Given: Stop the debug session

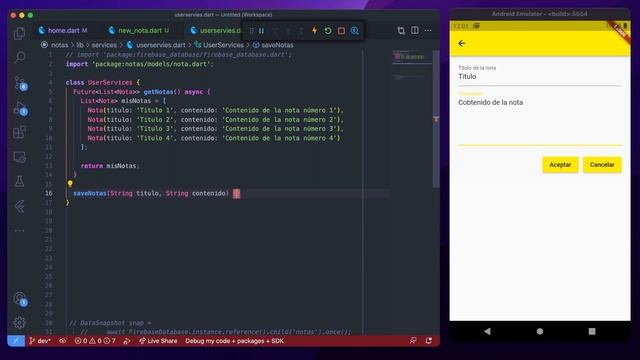Looking at the screenshot, I should pyautogui.click(x=341, y=31).
